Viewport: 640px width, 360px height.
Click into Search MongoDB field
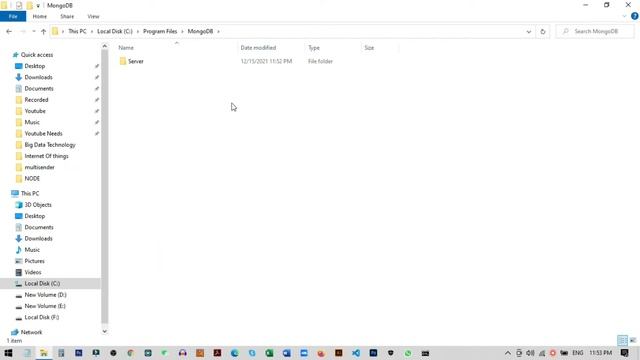(595, 31)
